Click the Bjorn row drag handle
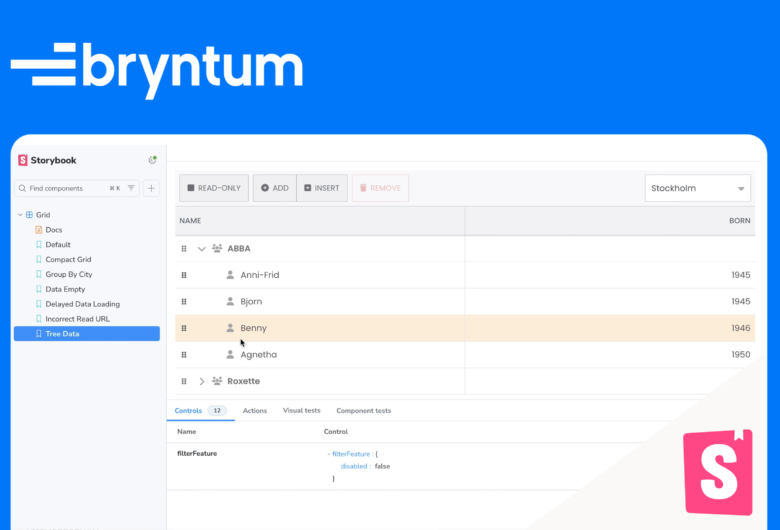The width and height of the screenshot is (780, 530). tap(184, 302)
